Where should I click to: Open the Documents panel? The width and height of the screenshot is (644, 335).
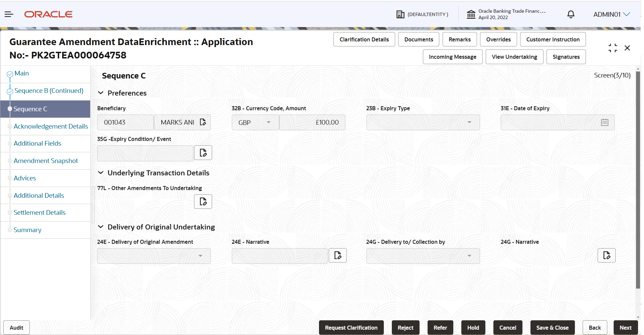click(x=419, y=39)
